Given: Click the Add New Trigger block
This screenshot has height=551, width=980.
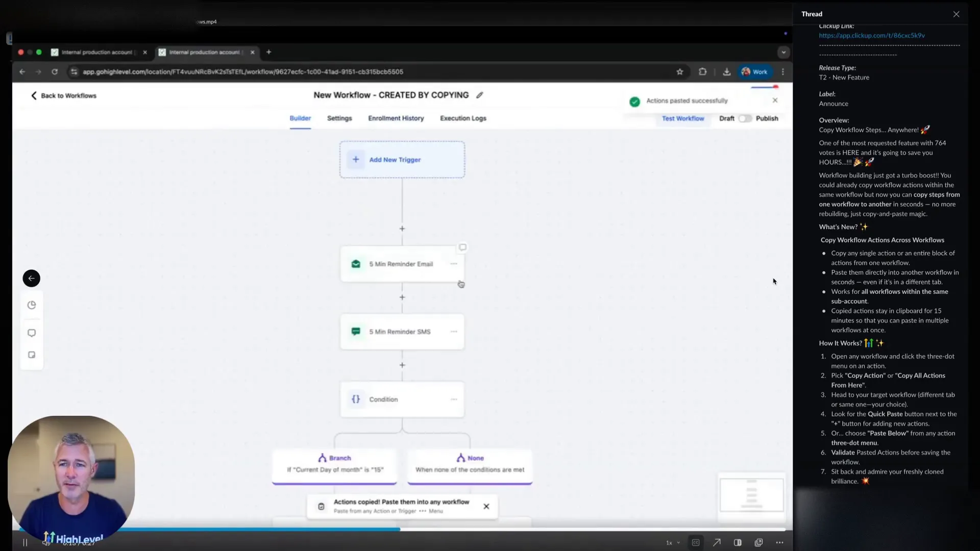Looking at the screenshot, I should coord(402,159).
